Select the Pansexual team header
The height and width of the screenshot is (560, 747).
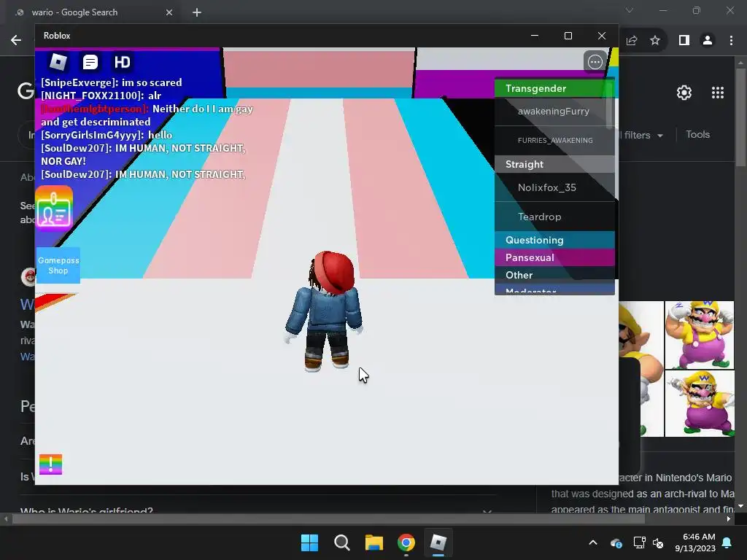pos(554,257)
